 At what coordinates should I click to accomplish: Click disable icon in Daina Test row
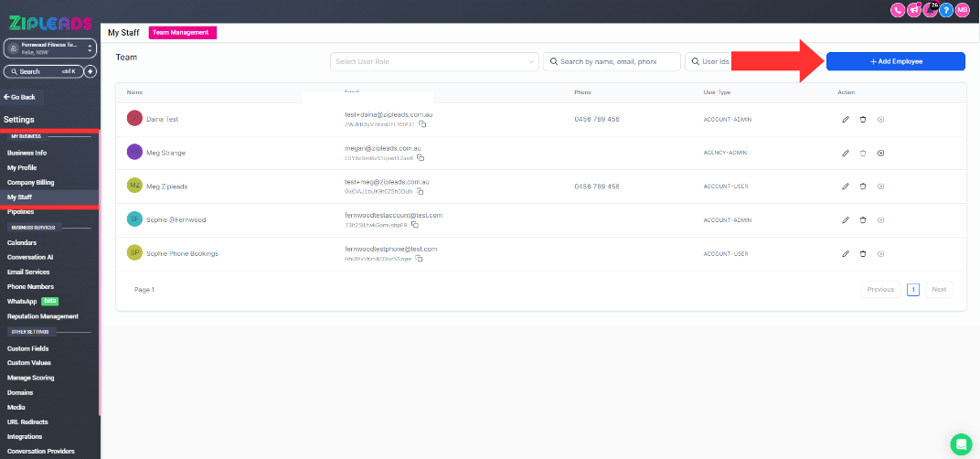(880, 120)
